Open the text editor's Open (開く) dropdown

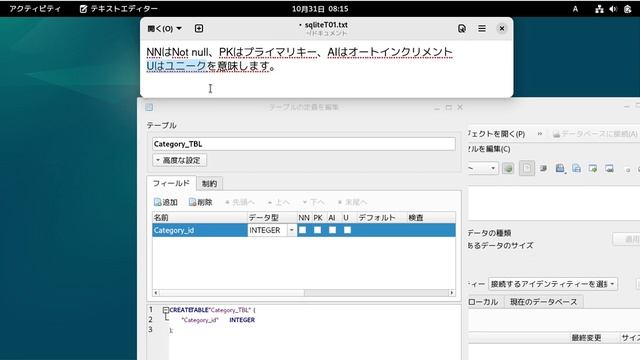click(164, 29)
